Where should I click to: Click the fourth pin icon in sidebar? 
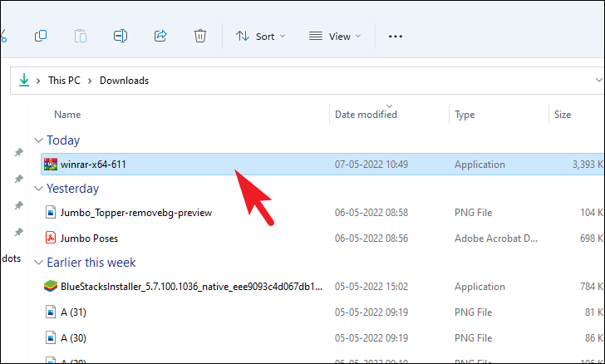pyautogui.click(x=18, y=232)
